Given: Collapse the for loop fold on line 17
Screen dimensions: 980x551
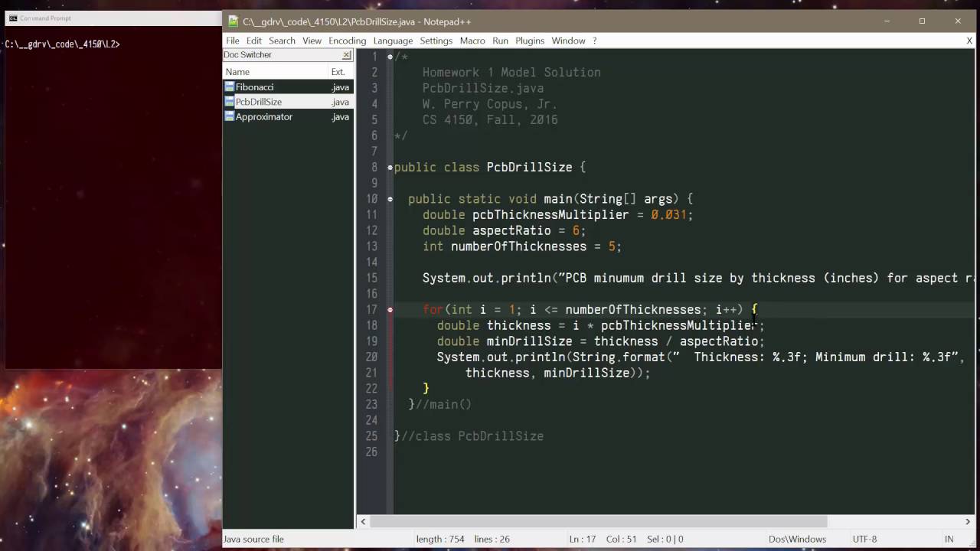Looking at the screenshot, I should (x=390, y=310).
